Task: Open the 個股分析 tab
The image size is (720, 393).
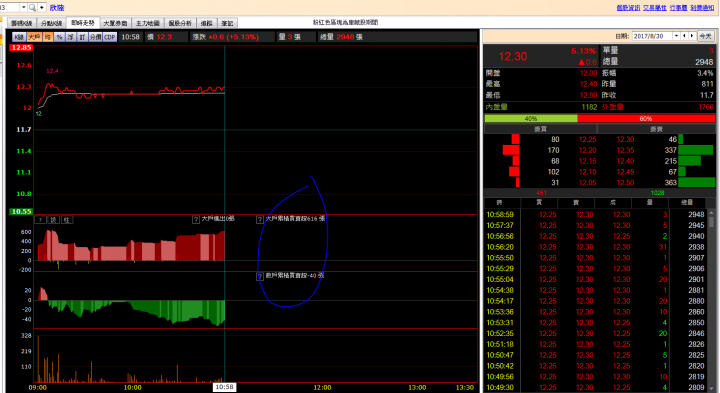Action: tap(180, 23)
